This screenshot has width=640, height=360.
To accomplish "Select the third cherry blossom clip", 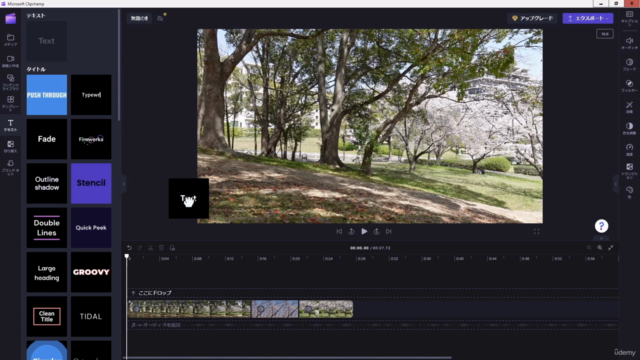I will 326,309.
